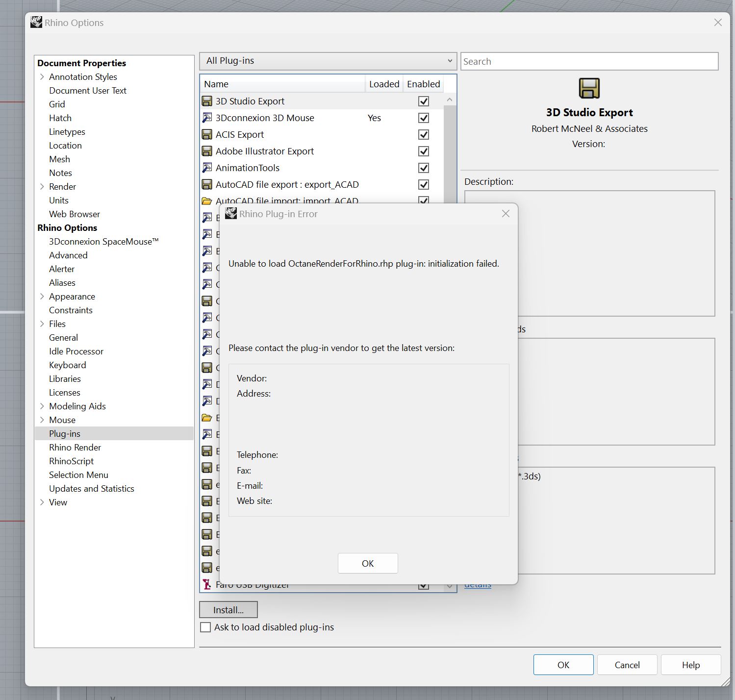Open the Grid document properties page
Screen dimensions: 735x700
point(57,104)
